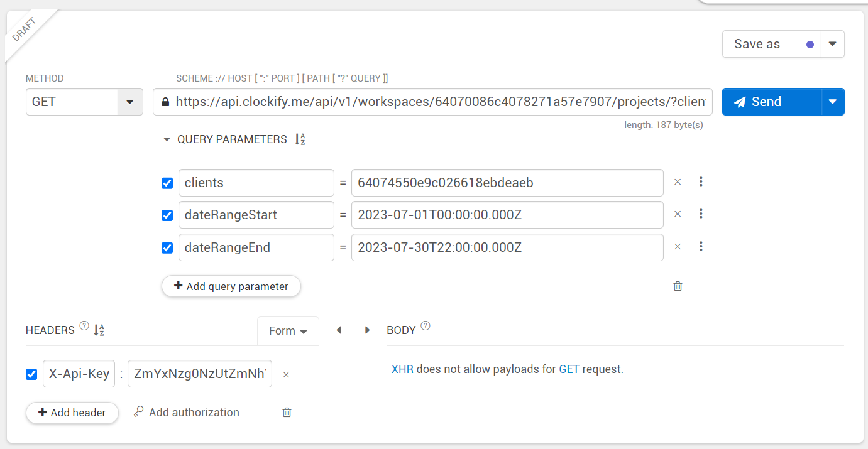Click Add authorization
The height and width of the screenshot is (449, 868).
tap(186, 412)
